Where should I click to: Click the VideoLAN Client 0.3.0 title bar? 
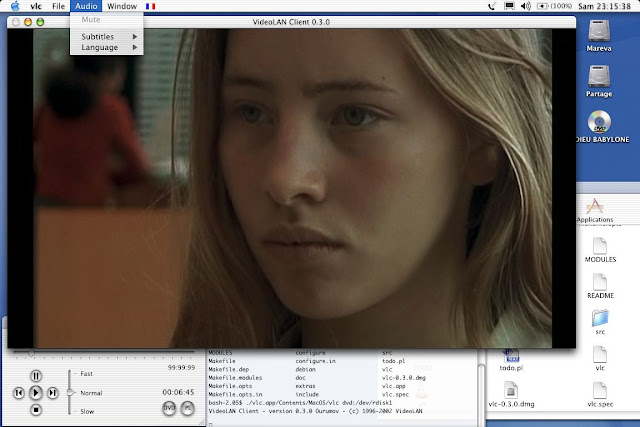click(x=291, y=22)
